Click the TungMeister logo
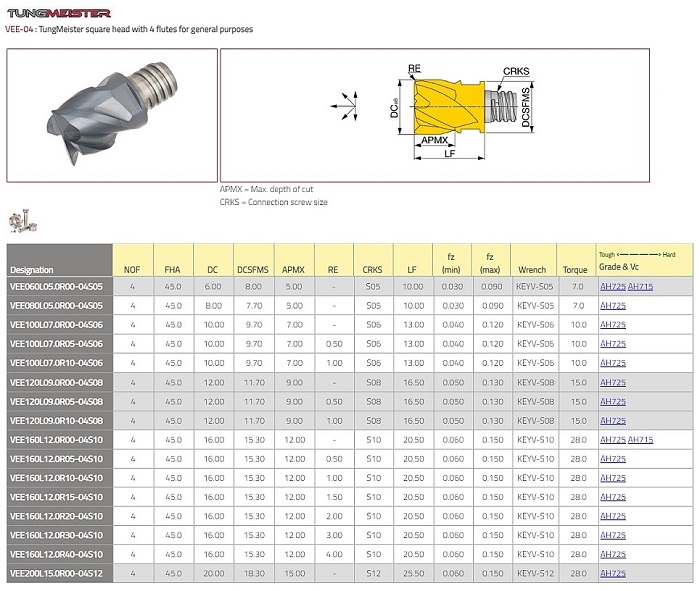This screenshot has width=700, height=591. 59,13
